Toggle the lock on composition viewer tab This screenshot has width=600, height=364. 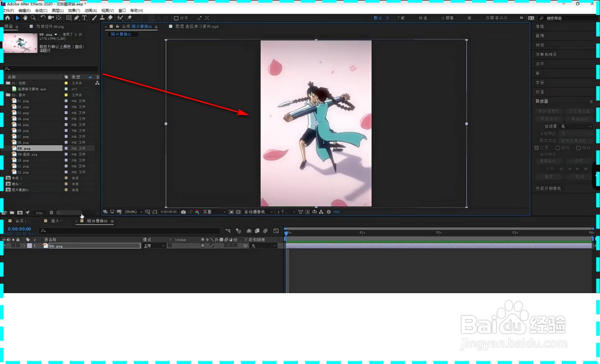(x=117, y=27)
